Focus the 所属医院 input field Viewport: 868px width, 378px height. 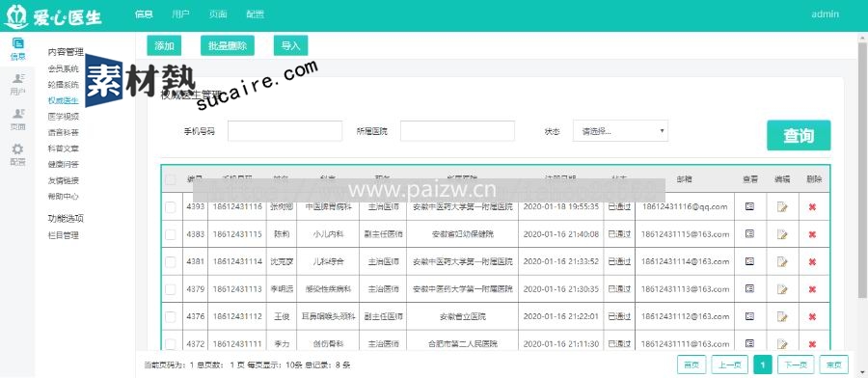pos(458,131)
